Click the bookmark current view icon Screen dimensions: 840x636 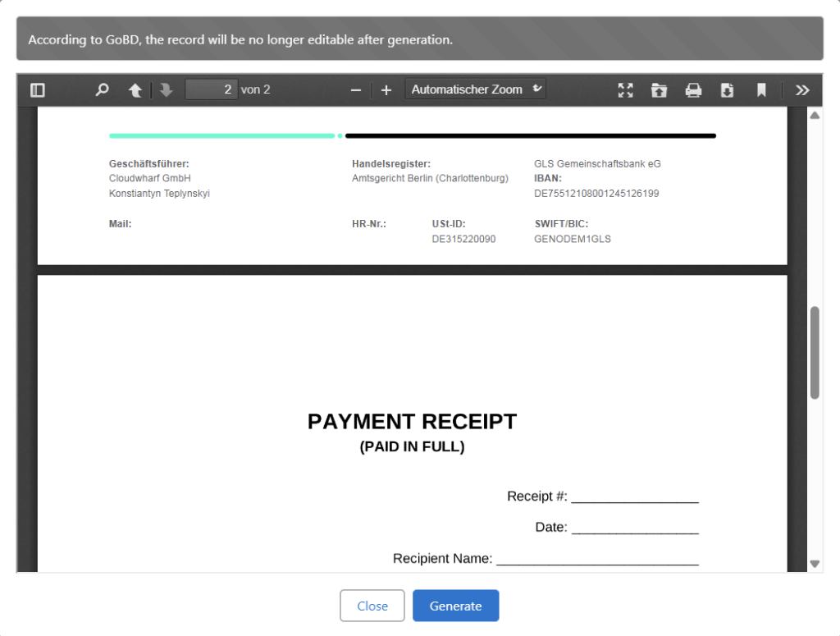[x=761, y=90]
